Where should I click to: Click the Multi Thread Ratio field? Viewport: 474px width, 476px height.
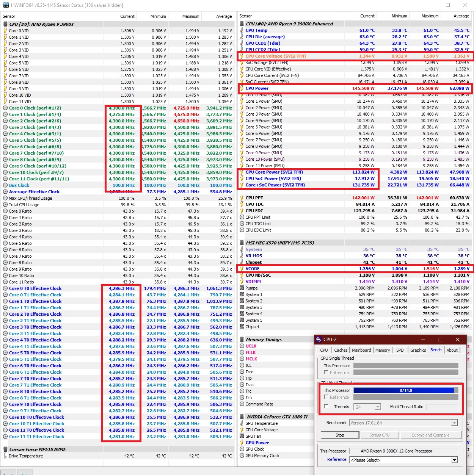pos(443,407)
